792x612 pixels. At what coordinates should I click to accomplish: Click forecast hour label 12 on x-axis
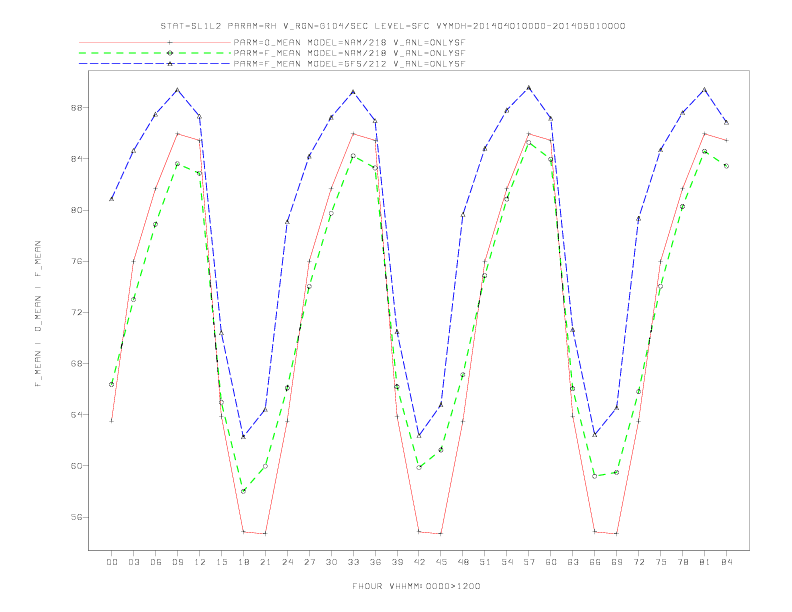click(200, 562)
